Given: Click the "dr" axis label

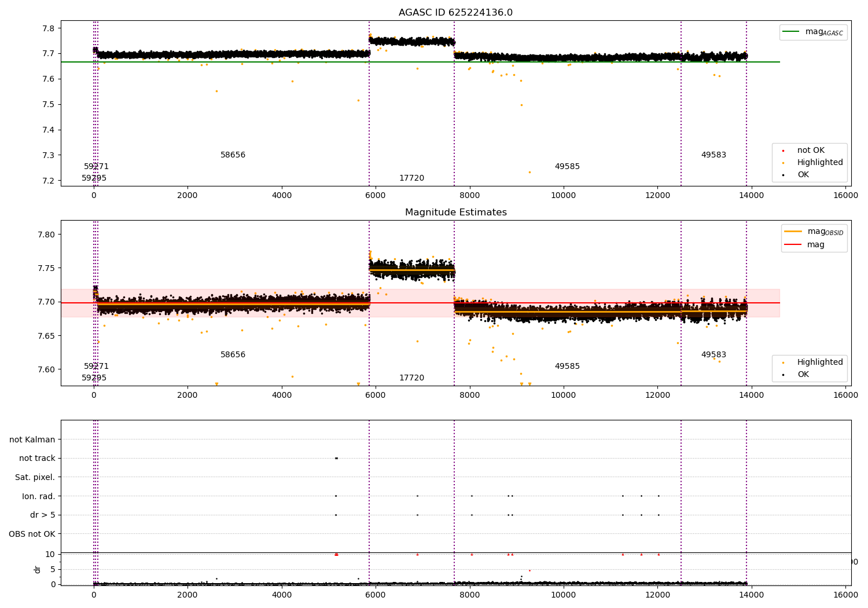Looking at the screenshot, I should click(x=38, y=569).
